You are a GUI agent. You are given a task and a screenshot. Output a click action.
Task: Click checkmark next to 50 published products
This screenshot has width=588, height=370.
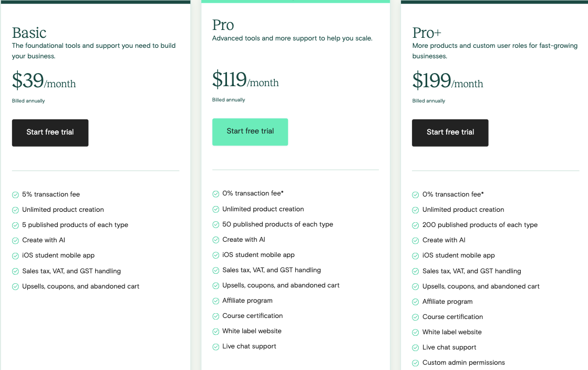(x=215, y=224)
